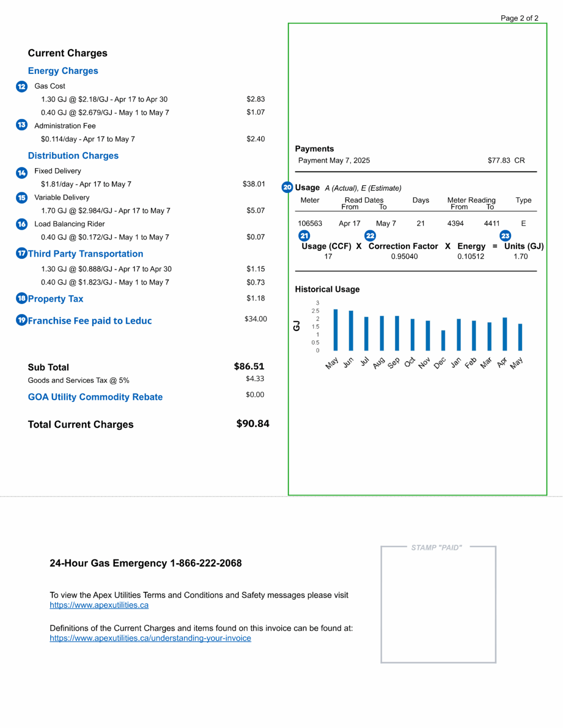Viewport: 563px width, 728px height.
Task: Select marker 13 next to Administration Fee
Action: click(21, 124)
